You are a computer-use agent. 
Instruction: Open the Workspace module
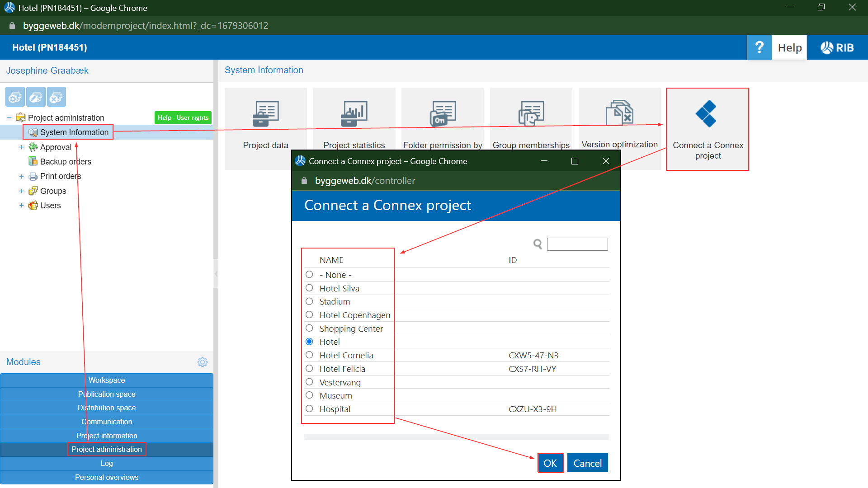[x=107, y=380]
